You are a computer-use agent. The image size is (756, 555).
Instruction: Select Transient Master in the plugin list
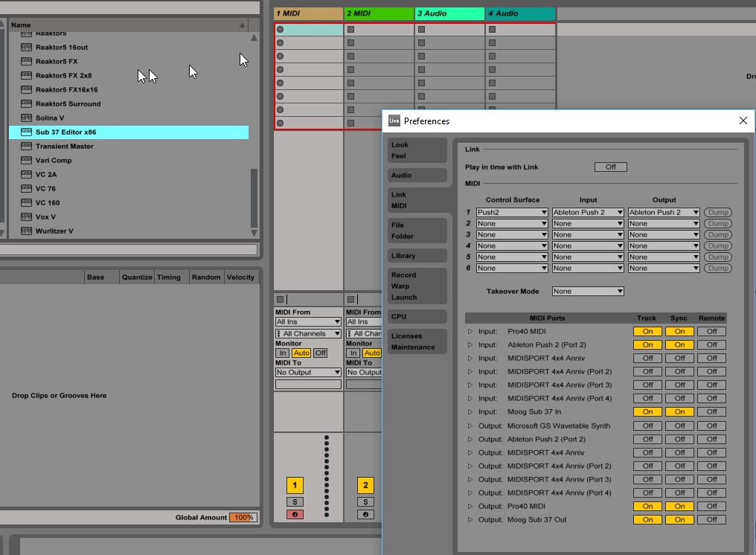[x=65, y=146]
